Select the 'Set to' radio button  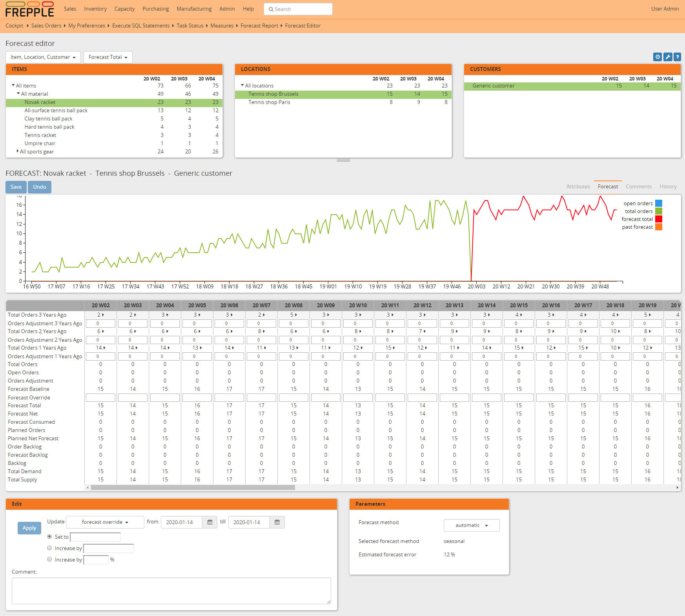pyautogui.click(x=49, y=536)
